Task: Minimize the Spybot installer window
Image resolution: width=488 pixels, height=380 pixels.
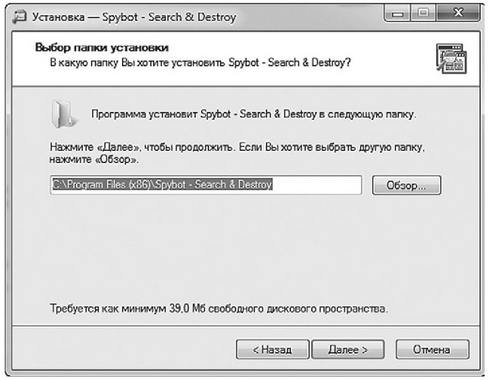Action: pyautogui.click(x=397, y=13)
